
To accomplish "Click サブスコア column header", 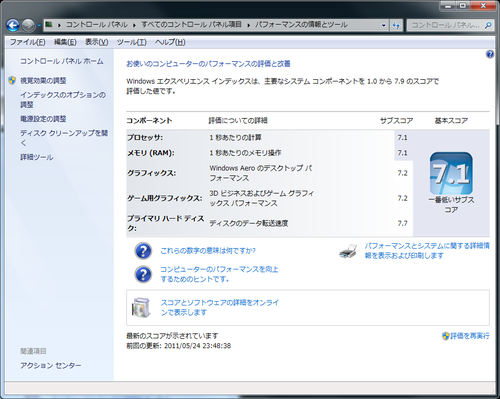I will click(397, 121).
